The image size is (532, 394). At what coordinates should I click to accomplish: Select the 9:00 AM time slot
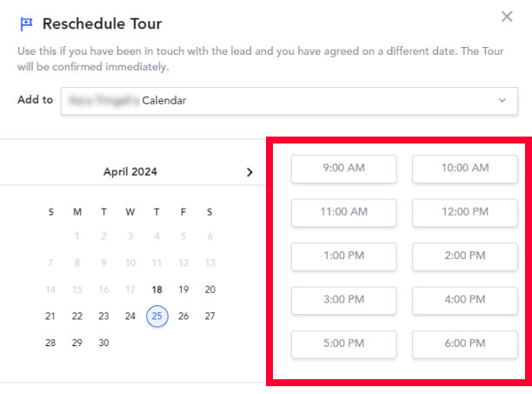343,169
